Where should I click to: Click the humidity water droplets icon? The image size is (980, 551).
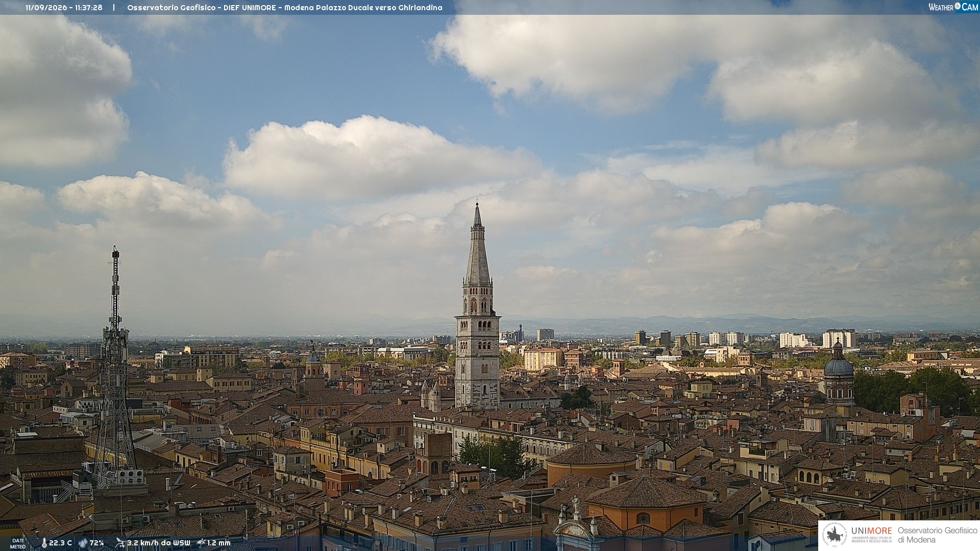click(x=83, y=543)
